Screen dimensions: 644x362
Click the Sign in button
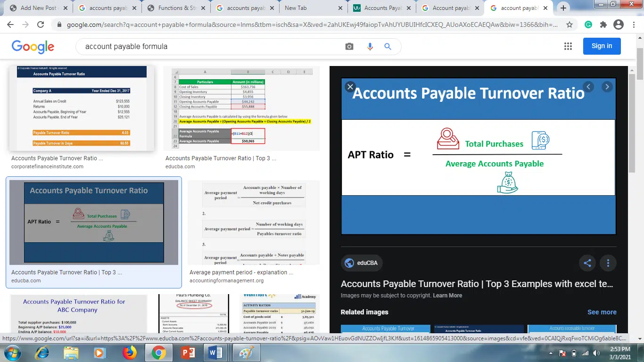602,46
